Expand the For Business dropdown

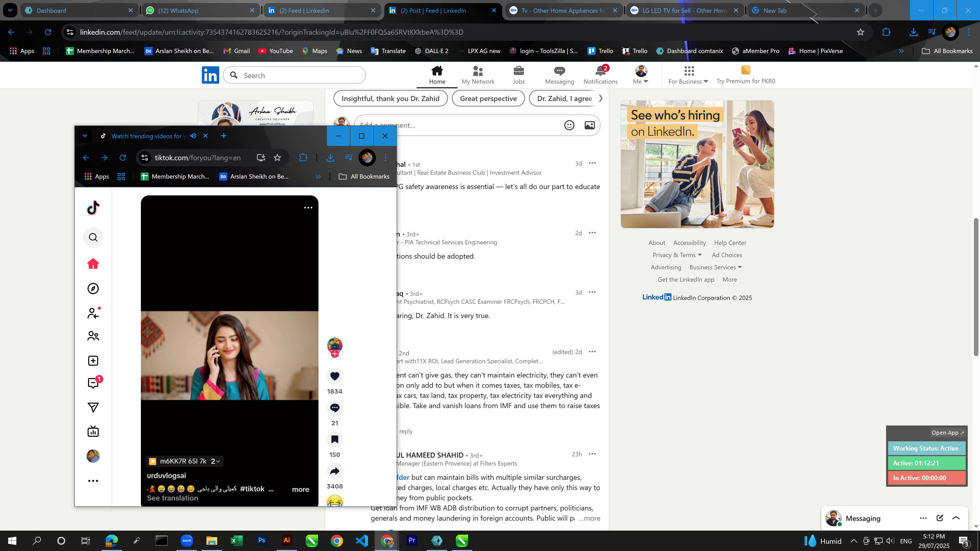(688, 75)
